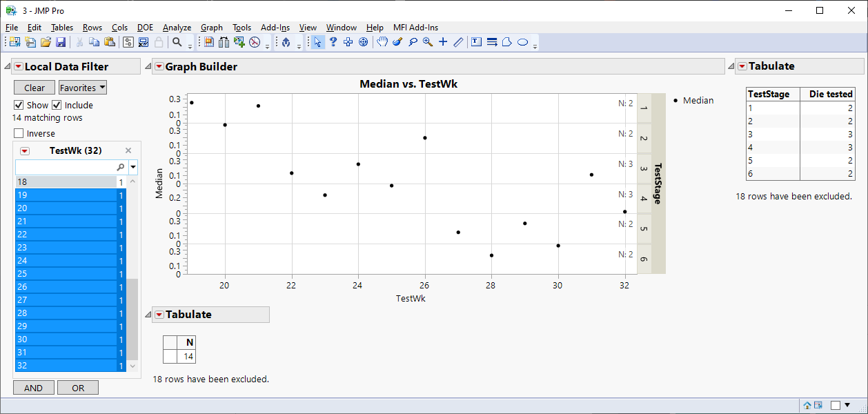The width and height of the screenshot is (868, 414).
Task: Open the DOE menu
Action: 145,28
